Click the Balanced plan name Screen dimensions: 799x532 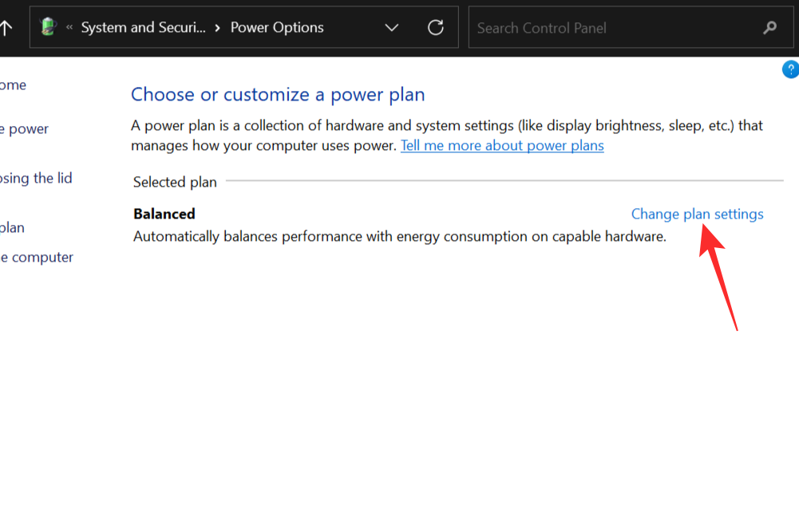coord(164,214)
